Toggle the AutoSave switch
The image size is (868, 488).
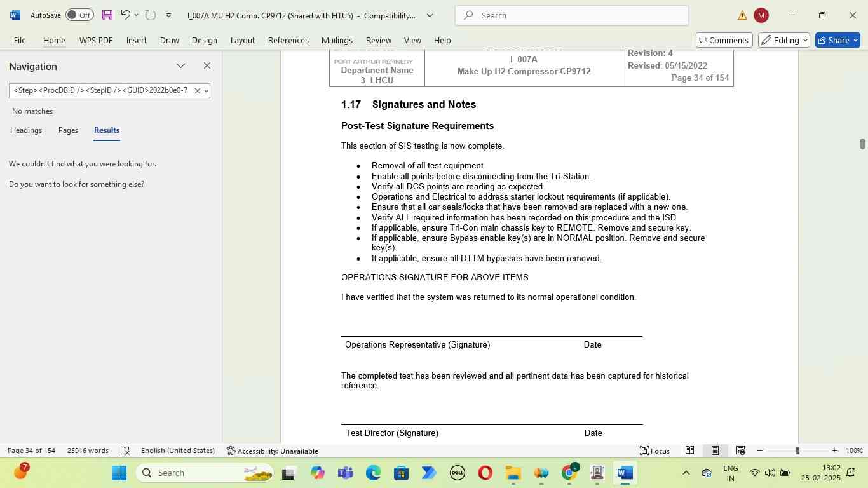(x=79, y=15)
